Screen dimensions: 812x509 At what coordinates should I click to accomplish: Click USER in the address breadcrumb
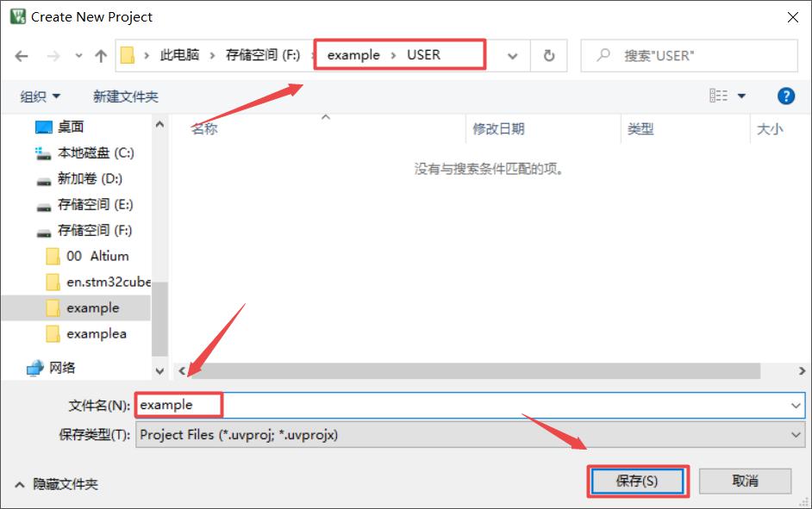[423, 55]
